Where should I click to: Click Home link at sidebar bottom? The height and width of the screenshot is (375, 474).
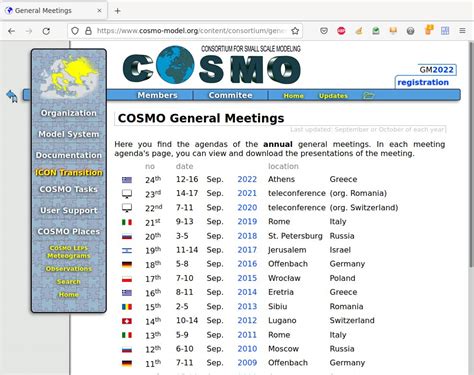pyautogui.click(x=69, y=295)
